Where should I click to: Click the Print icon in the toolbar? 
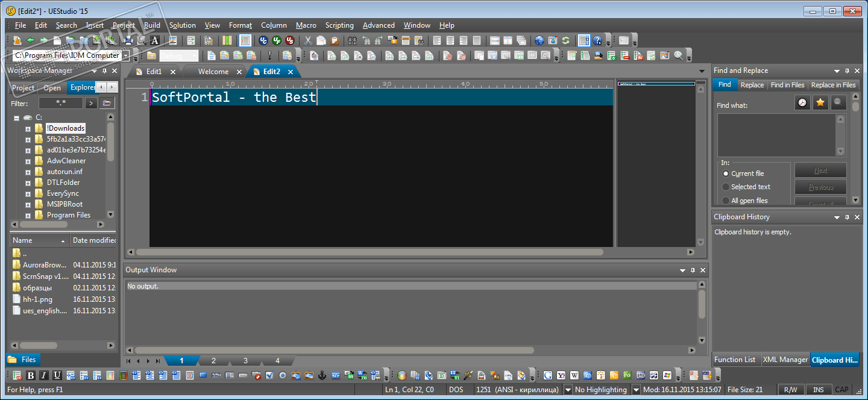pos(128,40)
